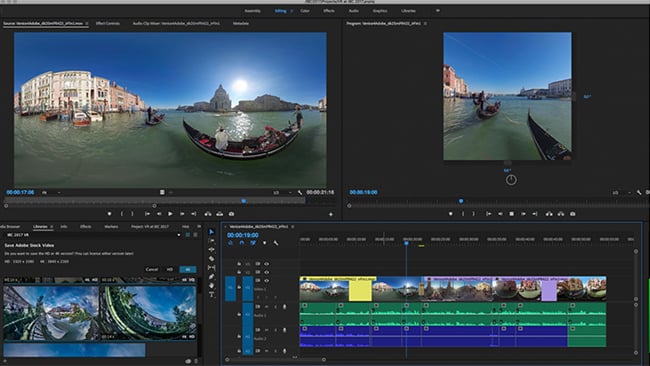Step back one frame in Source monitor
The width and height of the screenshot is (650, 366).
pos(159,214)
